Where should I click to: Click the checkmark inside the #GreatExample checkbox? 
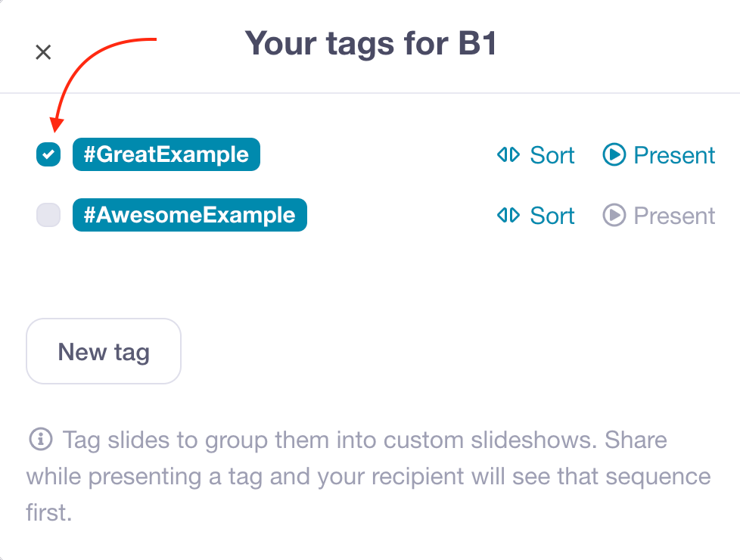tap(48, 155)
